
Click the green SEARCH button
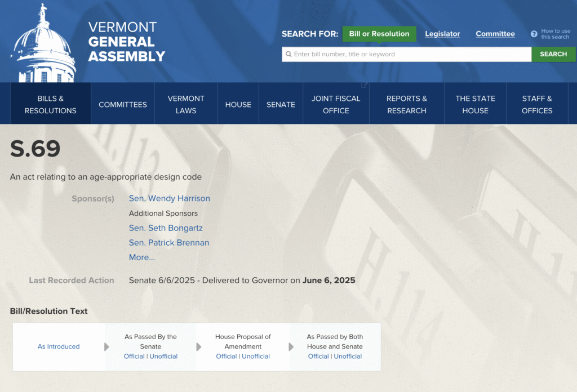tap(553, 55)
